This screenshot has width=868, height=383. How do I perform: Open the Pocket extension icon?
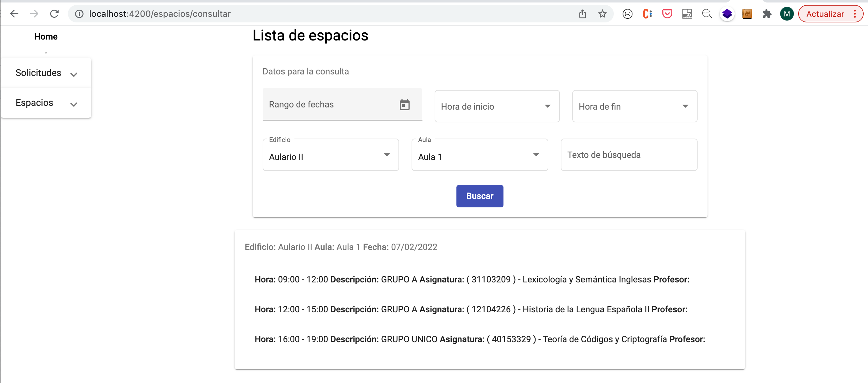click(667, 14)
